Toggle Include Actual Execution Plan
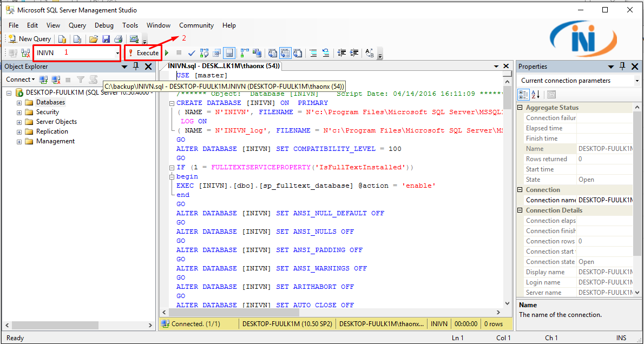 click(245, 53)
